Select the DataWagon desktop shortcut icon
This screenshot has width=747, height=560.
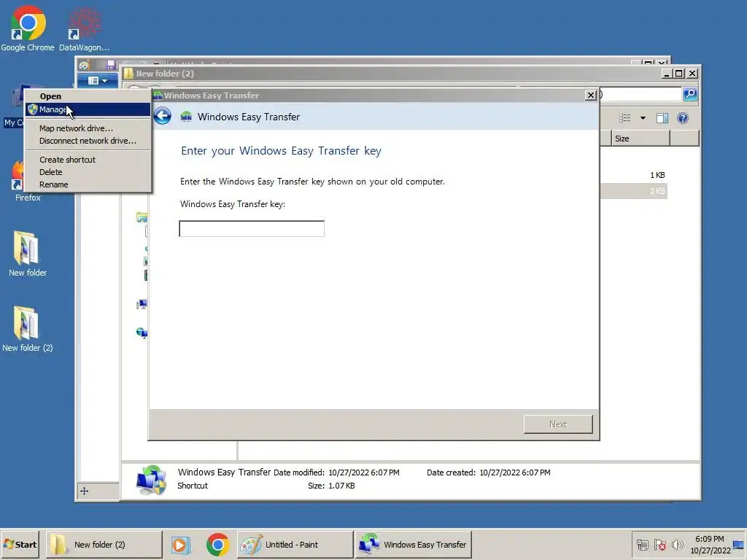[85, 28]
